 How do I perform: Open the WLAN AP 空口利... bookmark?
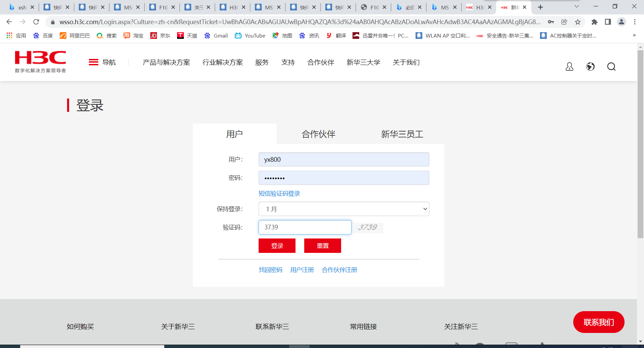(x=443, y=36)
